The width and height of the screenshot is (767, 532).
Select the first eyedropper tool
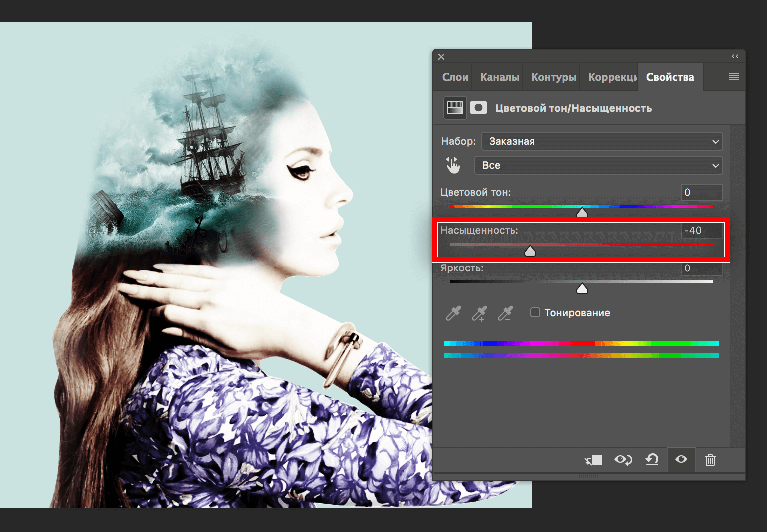(x=453, y=313)
